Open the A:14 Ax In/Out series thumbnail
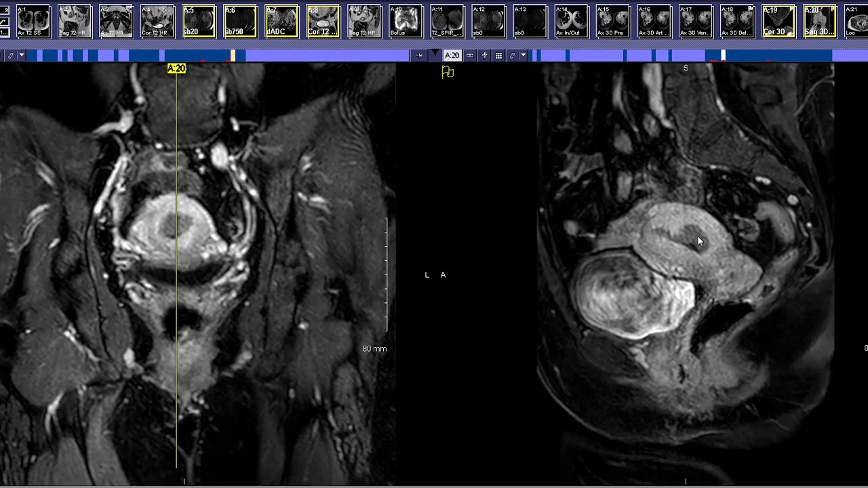This screenshot has height=488, width=868. (571, 21)
